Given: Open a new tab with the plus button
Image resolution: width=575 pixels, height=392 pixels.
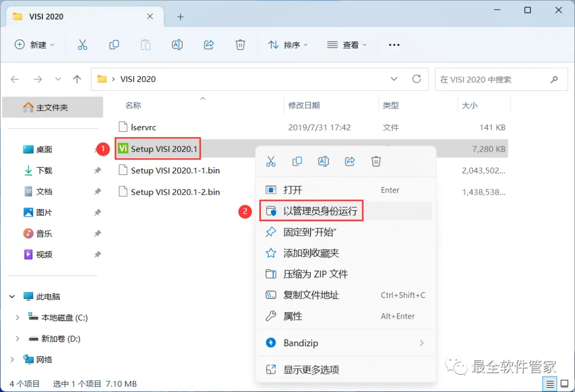Looking at the screenshot, I should click(x=180, y=16).
